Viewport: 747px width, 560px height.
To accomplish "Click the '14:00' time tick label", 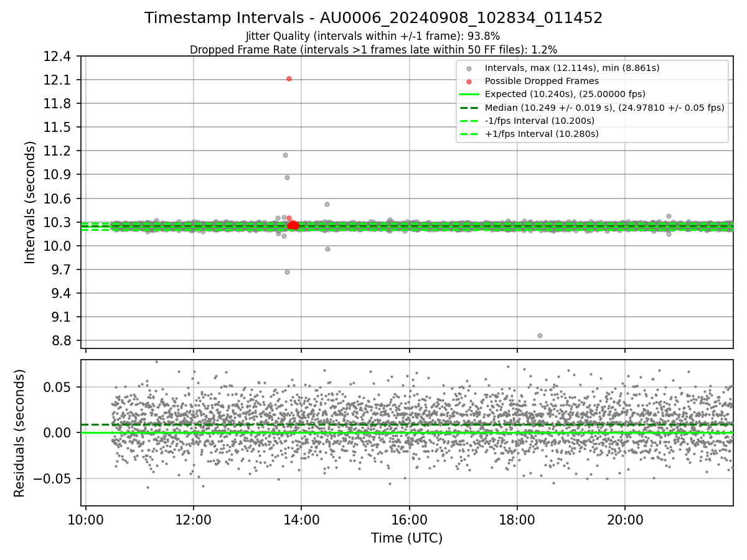I will click(301, 520).
